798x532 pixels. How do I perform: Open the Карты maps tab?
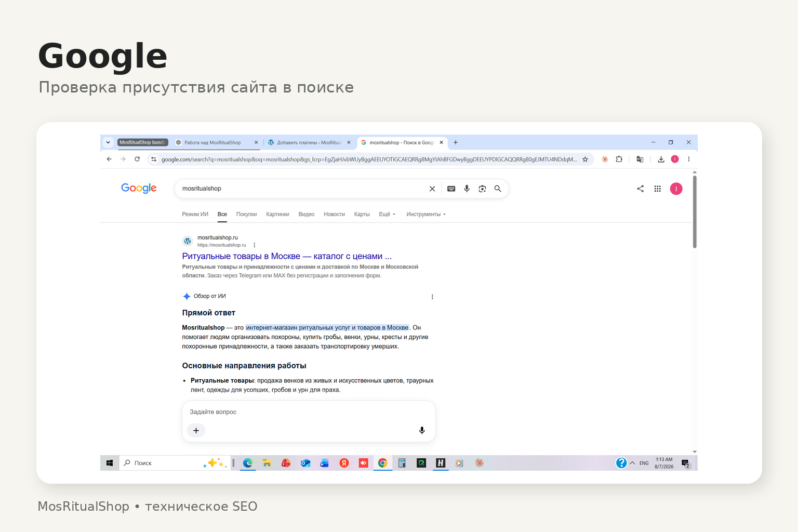(x=362, y=214)
